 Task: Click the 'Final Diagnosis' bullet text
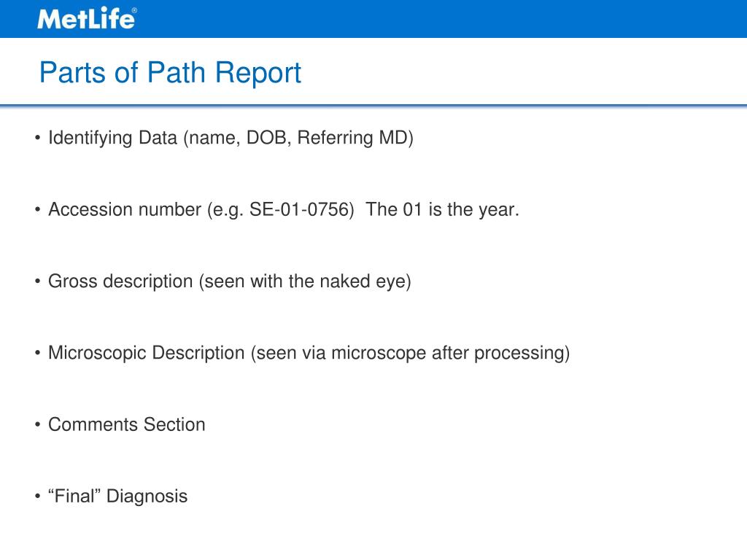point(117,496)
